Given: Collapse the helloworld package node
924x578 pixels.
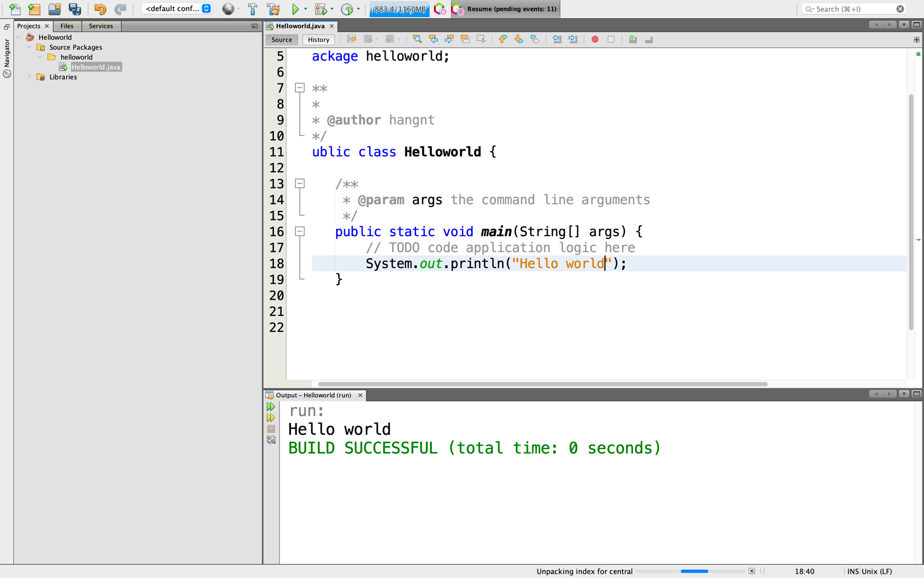Looking at the screenshot, I should [x=40, y=57].
